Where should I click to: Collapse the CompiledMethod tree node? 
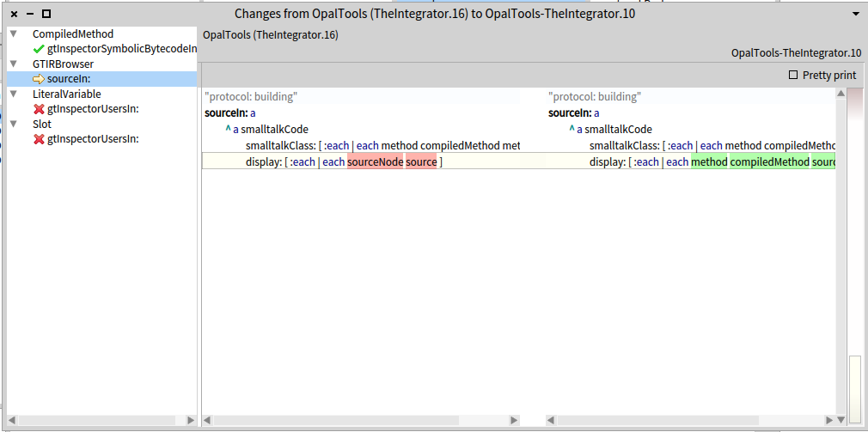coord(13,34)
